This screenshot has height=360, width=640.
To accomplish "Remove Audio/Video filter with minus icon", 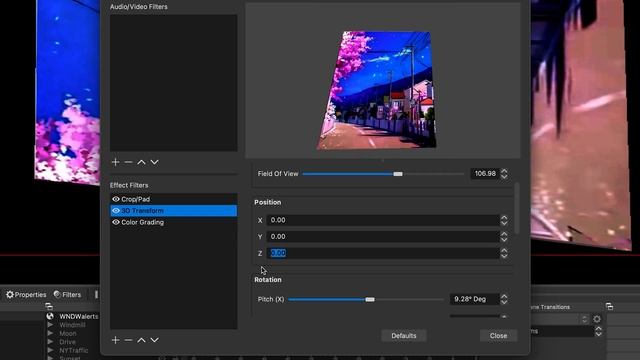I will (128, 162).
